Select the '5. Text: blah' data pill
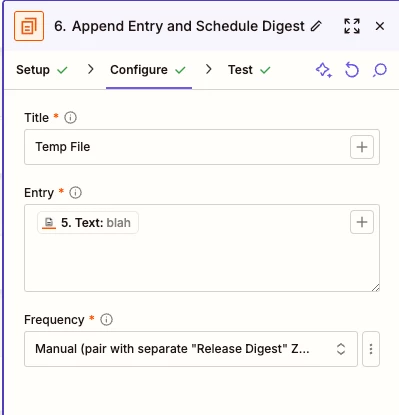Image resolution: width=399 pixels, height=415 pixels. (x=88, y=222)
